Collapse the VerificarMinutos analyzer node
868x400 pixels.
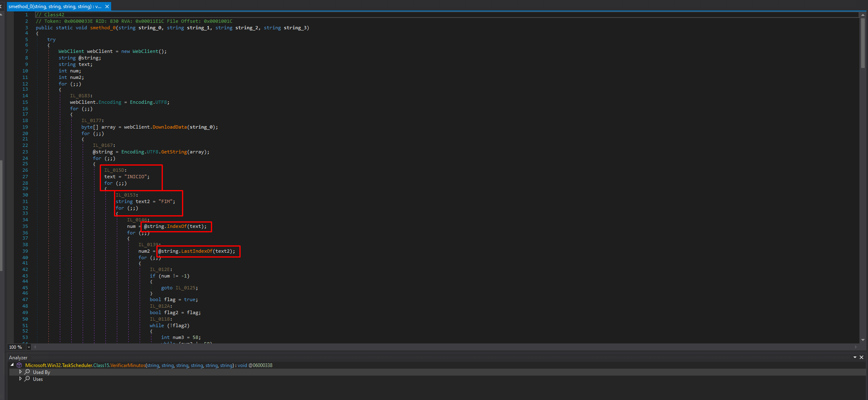(x=12, y=365)
